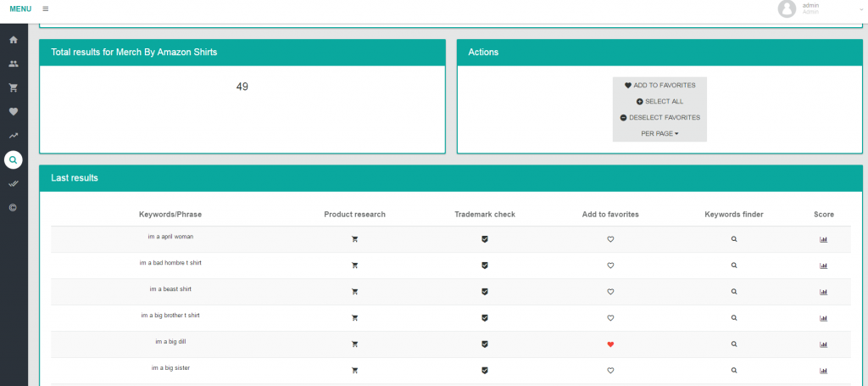Open keywords finder for im a bad hombre t shirt

[734, 266]
